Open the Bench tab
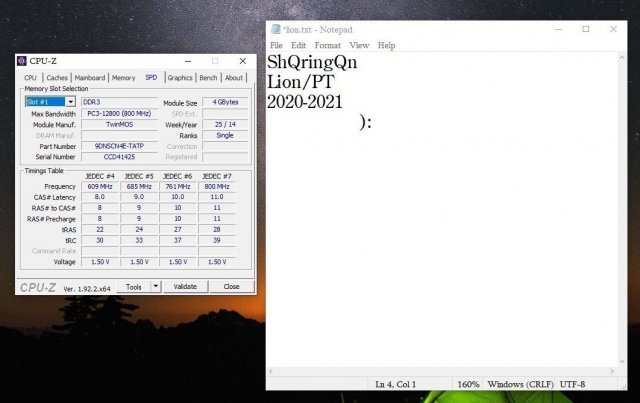 tap(208, 77)
